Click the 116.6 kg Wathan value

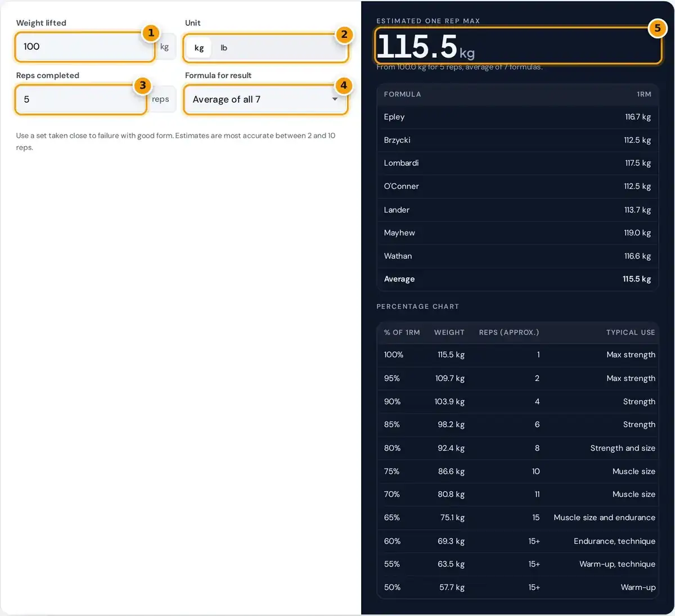pos(637,256)
